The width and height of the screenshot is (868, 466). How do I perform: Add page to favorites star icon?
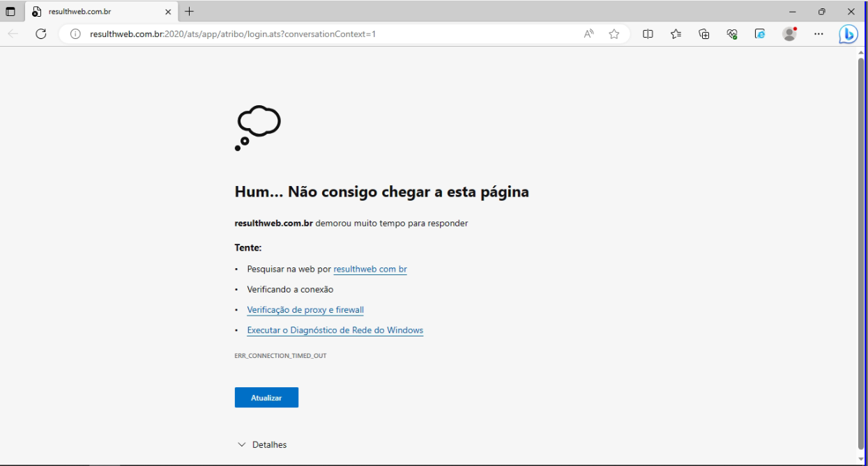point(614,33)
